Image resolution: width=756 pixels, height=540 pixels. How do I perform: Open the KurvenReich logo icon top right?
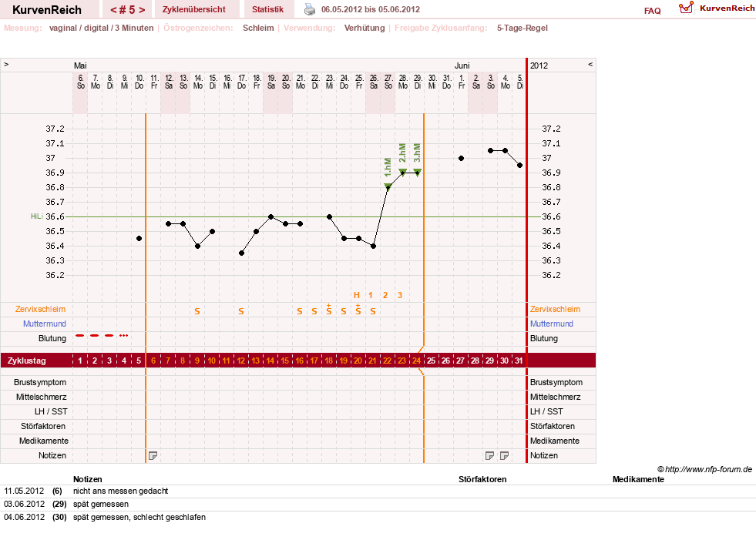coord(686,8)
